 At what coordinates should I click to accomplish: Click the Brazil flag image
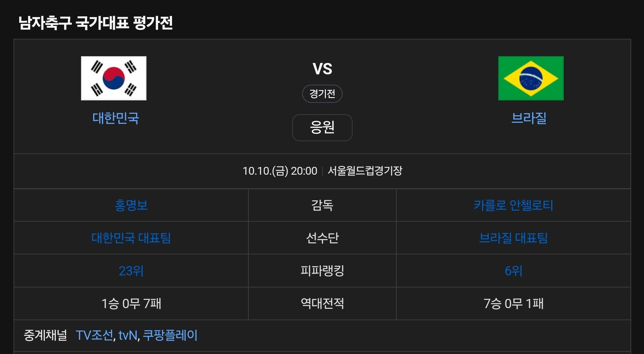tap(531, 78)
